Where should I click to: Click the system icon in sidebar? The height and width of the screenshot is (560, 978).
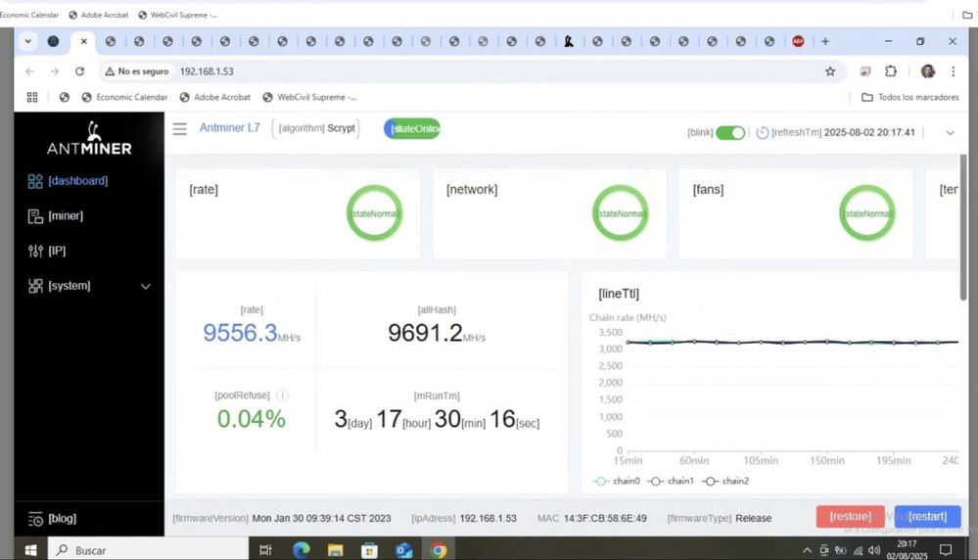[x=35, y=286]
